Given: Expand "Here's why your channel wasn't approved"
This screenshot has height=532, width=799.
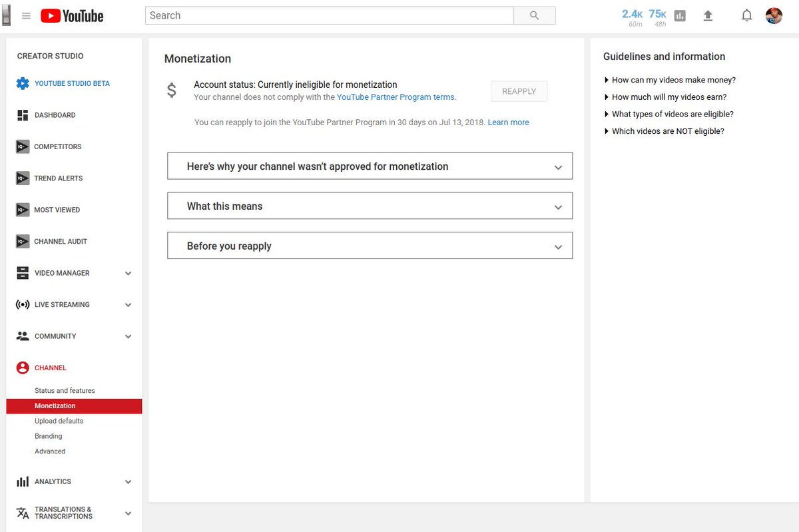Looking at the screenshot, I should click(x=370, y=166).
